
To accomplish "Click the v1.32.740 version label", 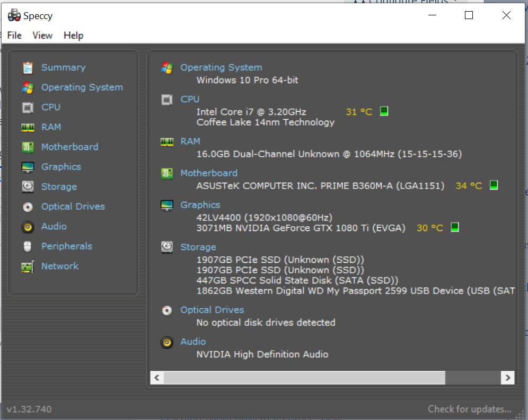I will [x=29, y=409].
